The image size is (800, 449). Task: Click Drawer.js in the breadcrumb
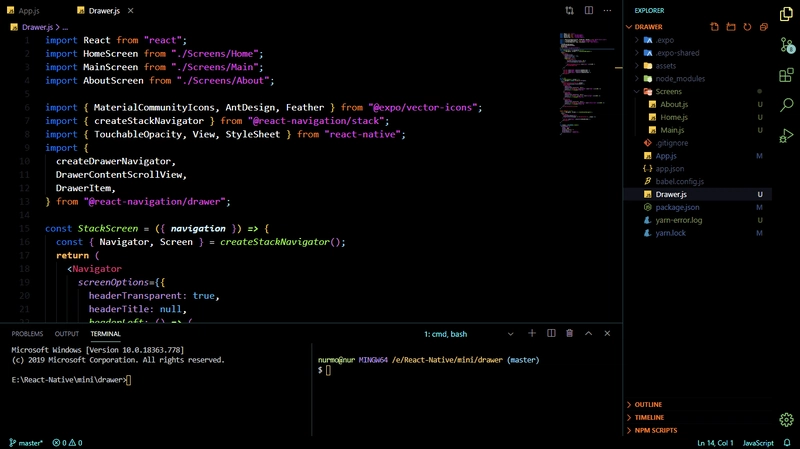click(x=37, y=27)
